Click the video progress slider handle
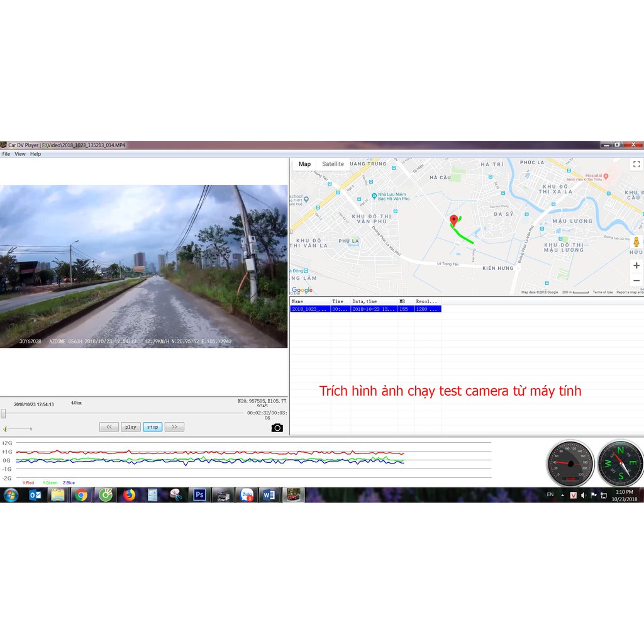 pyautogui.click(x=4, y=413)
